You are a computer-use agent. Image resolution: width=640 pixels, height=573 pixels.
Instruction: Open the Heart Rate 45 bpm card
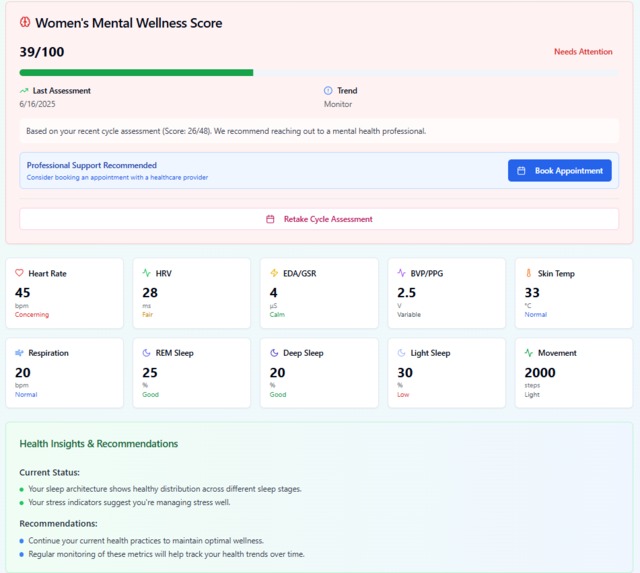(x=64, y=293)
